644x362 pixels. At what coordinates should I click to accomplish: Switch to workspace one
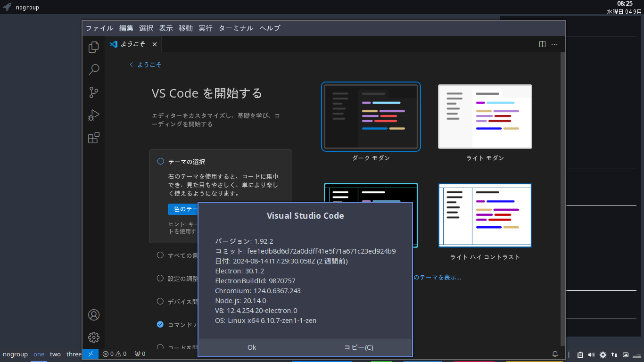(x=39, y=354)
